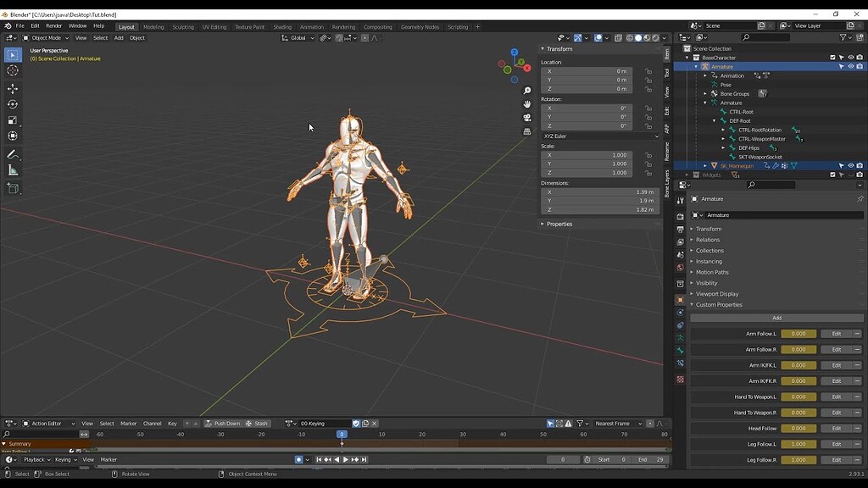This screenshot has height=488, width=868.
Task: Pick the Measure tool
Action: coord(13,170)
